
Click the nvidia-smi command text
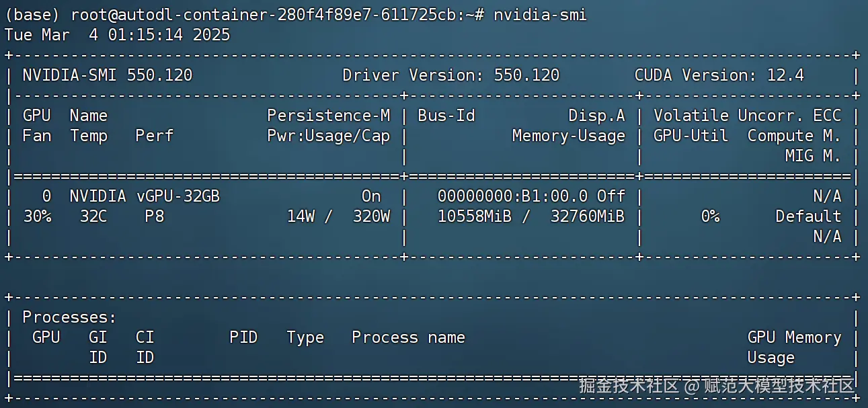[540, 15]
